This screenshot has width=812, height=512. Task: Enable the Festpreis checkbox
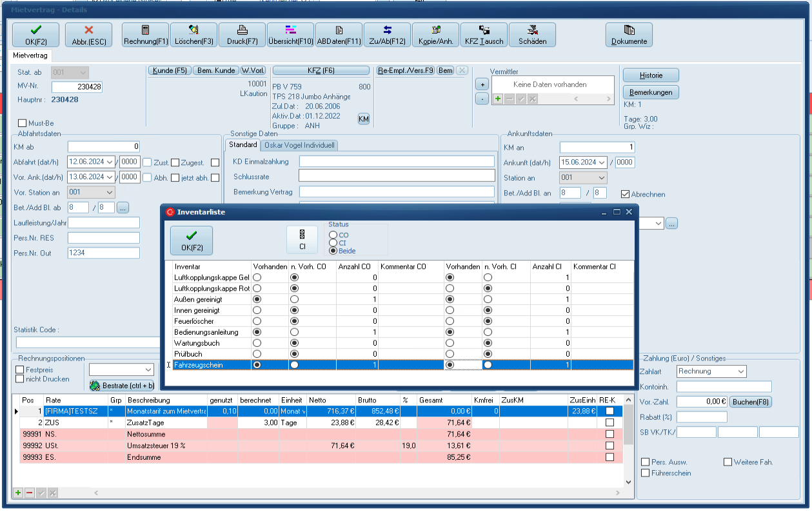20,369
